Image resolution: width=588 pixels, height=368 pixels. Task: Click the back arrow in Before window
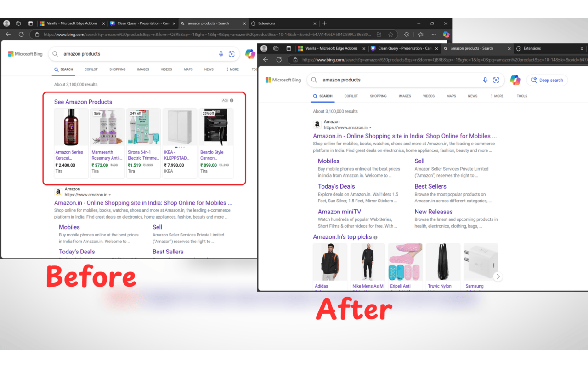coord(8,34)
